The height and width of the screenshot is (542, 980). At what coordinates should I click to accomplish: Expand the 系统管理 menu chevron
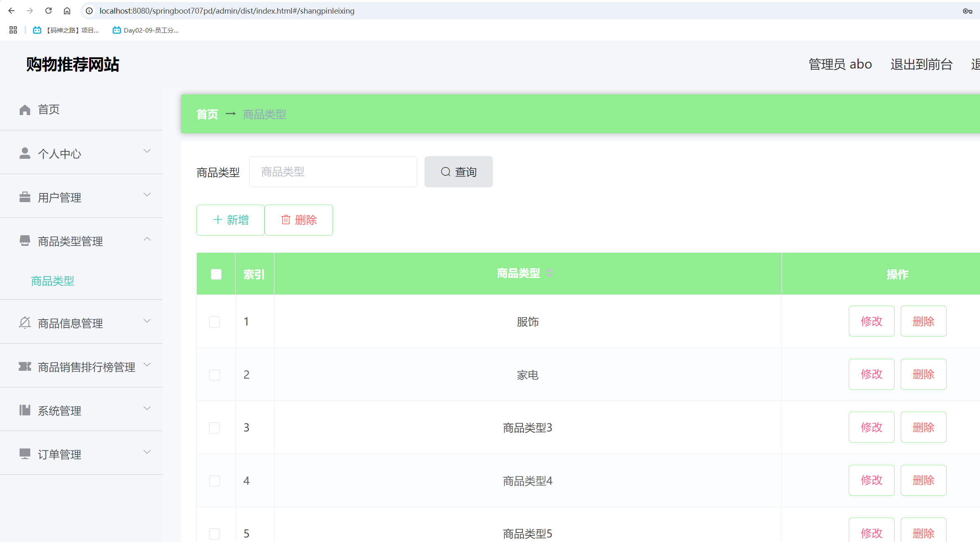147,408
